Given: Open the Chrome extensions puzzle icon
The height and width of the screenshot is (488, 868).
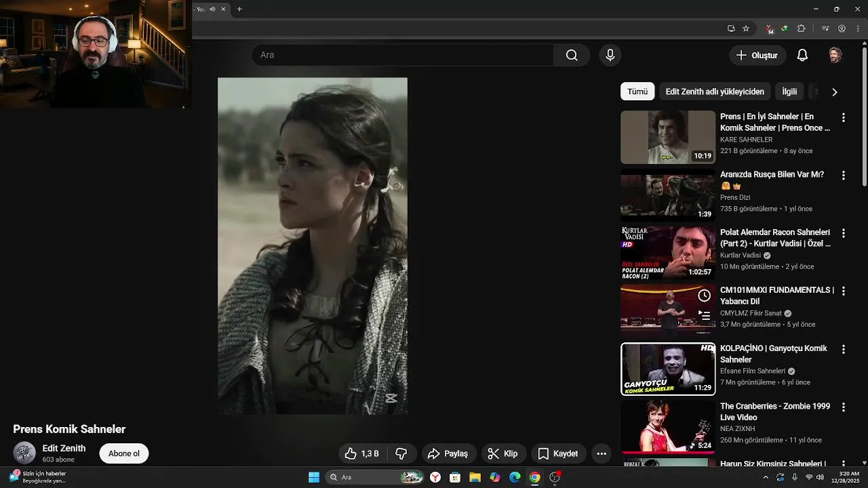Looking at the screenshot, I should point(801,28).
